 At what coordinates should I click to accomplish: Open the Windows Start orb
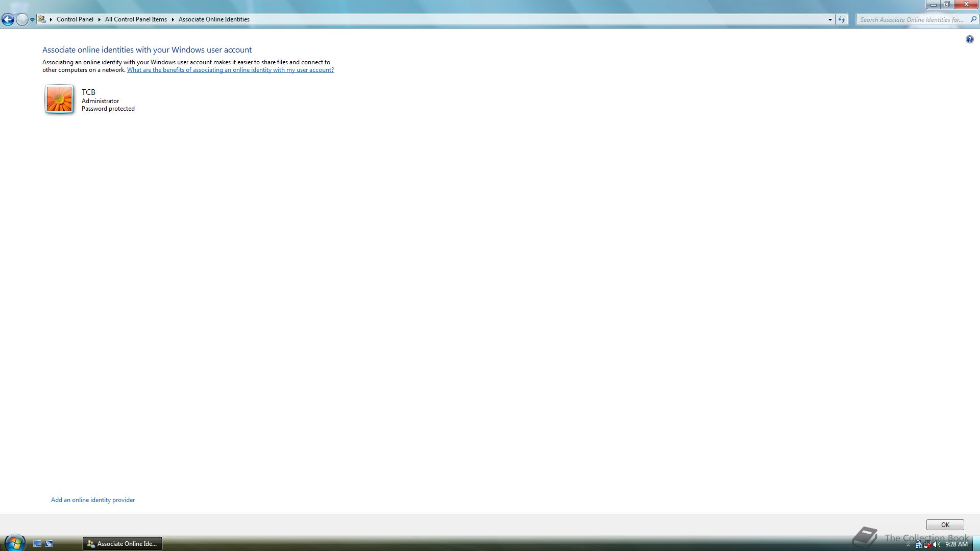pyautogui.click(x=14, y=543)
